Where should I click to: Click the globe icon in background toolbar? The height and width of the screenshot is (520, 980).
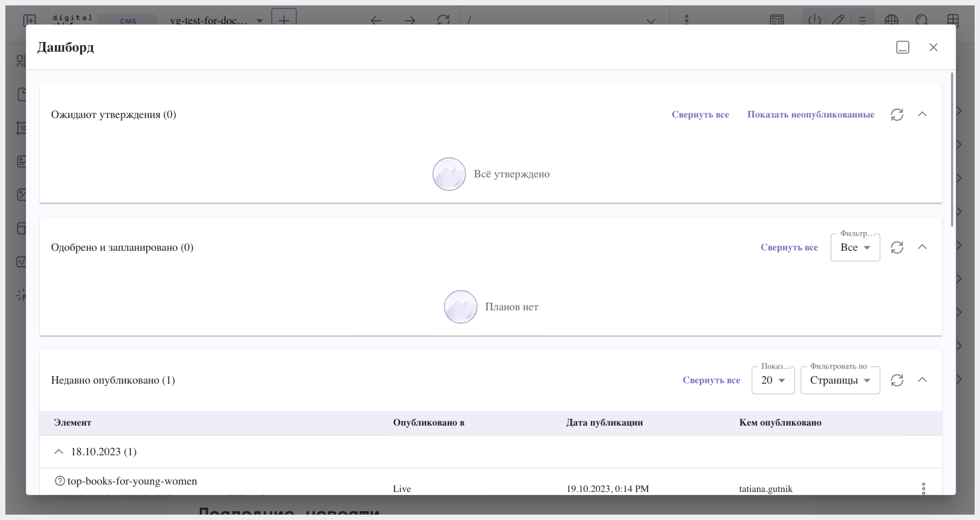[x=891, y=20]
